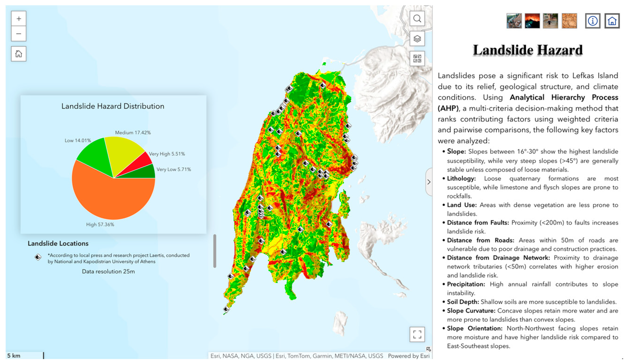Switch to the flood hazard thumbnail
626x364 pixels.
(x=550, y=21)
